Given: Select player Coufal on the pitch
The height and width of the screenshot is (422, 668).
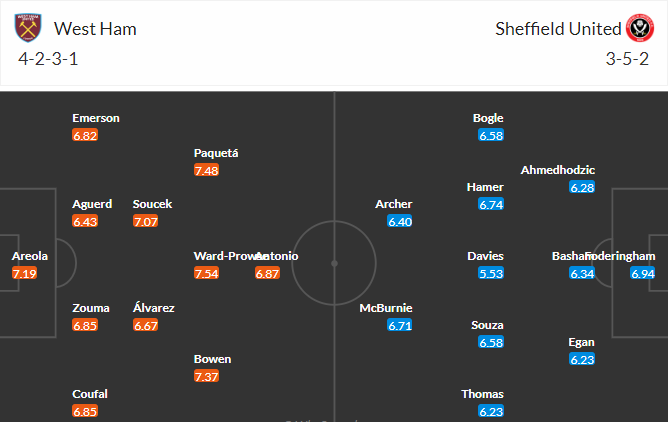Looking at the screenshot, I should click(x=90, y=394).
